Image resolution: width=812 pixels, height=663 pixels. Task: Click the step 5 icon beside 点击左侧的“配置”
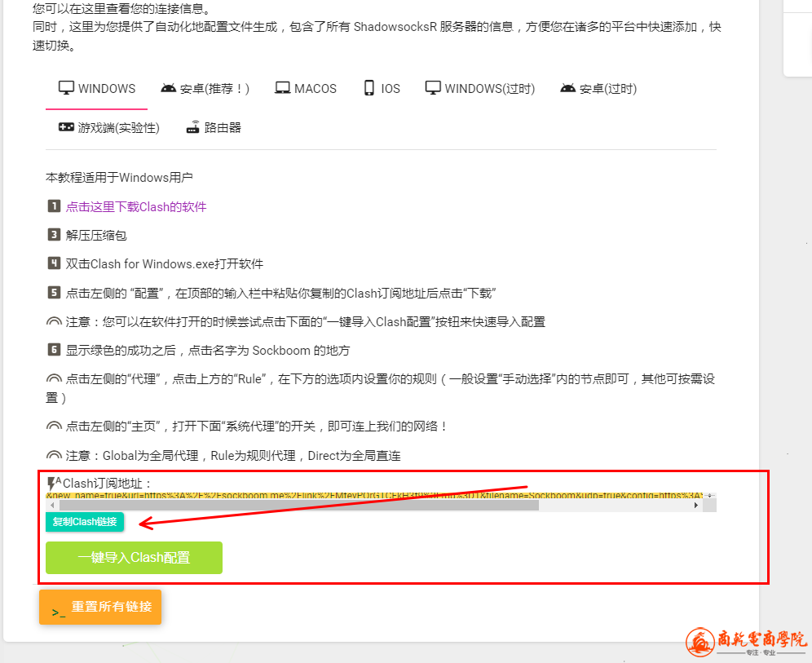[x=55, y=293]
